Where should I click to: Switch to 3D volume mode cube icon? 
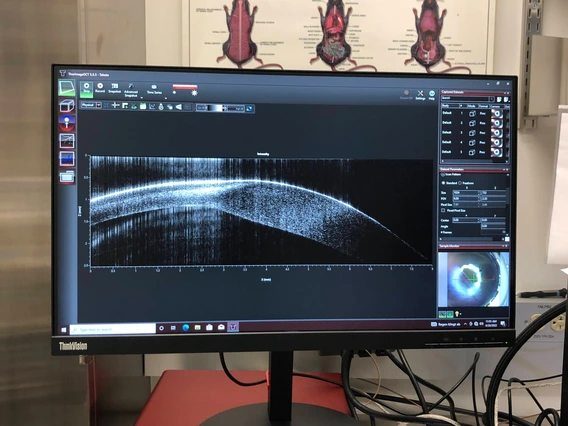point(67,106)
